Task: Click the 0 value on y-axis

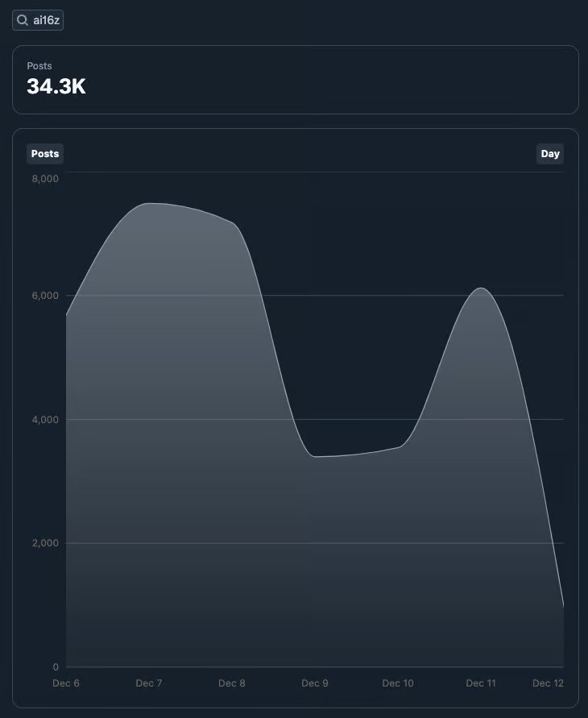Action: (x=56, y=667)
